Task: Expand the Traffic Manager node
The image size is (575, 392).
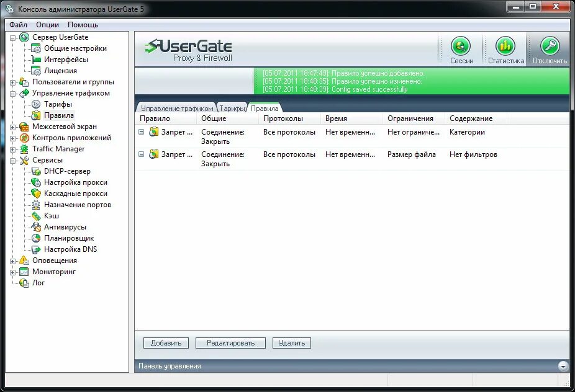Action: [x=13, y=149]
